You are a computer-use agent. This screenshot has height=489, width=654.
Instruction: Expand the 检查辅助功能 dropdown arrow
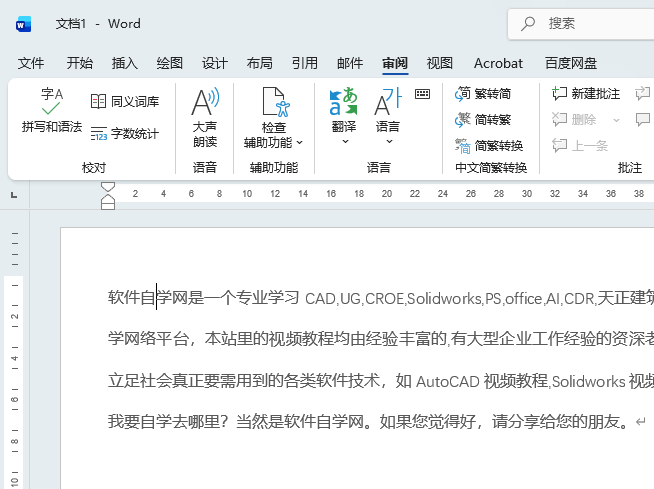point(299,143)
